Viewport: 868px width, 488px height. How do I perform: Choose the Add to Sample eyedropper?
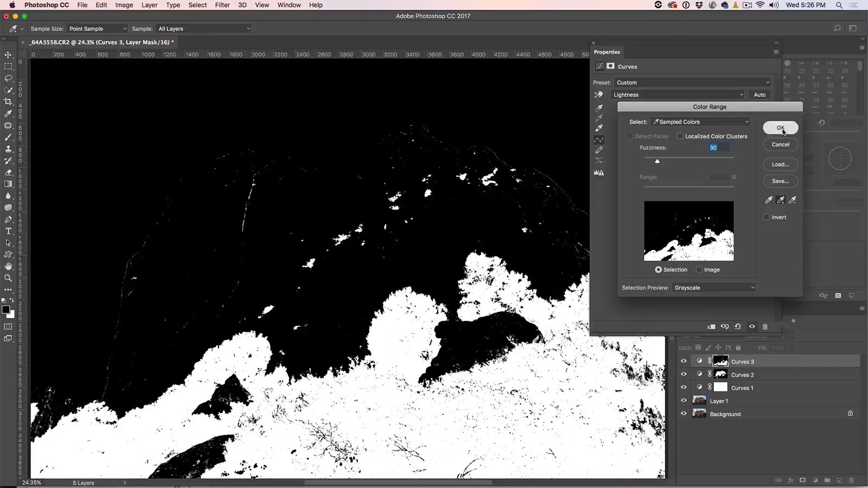(781, 200)
